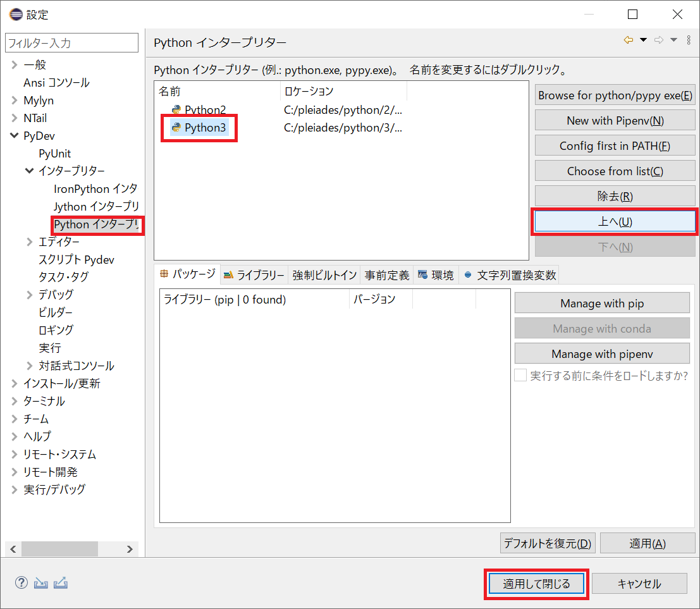700x609 pixels.
Task: Click the export preferences icon
Action: click(x=61, y=582)
